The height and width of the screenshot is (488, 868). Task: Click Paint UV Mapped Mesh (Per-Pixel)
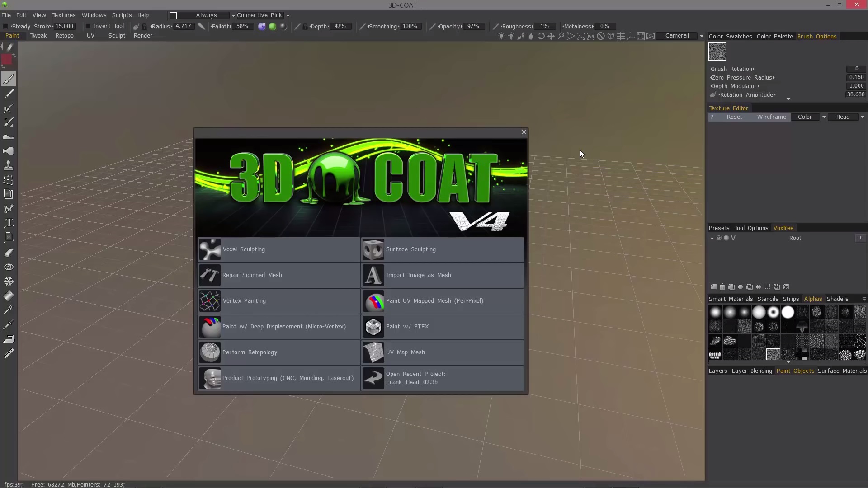[443, 301]
